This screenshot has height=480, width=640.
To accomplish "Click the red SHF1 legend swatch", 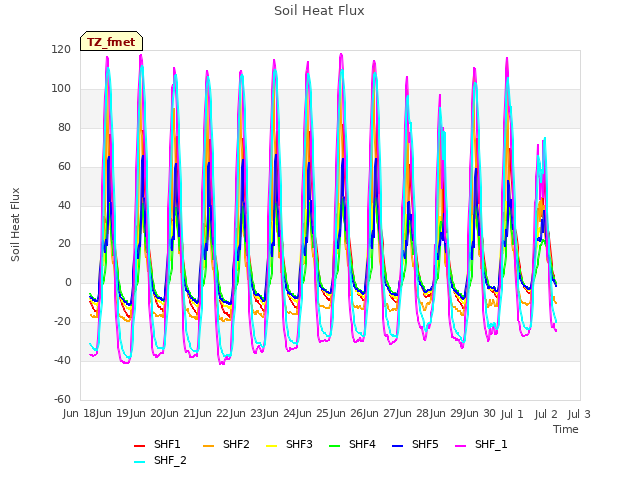I will pyautogui.click(x=140, y=446).
